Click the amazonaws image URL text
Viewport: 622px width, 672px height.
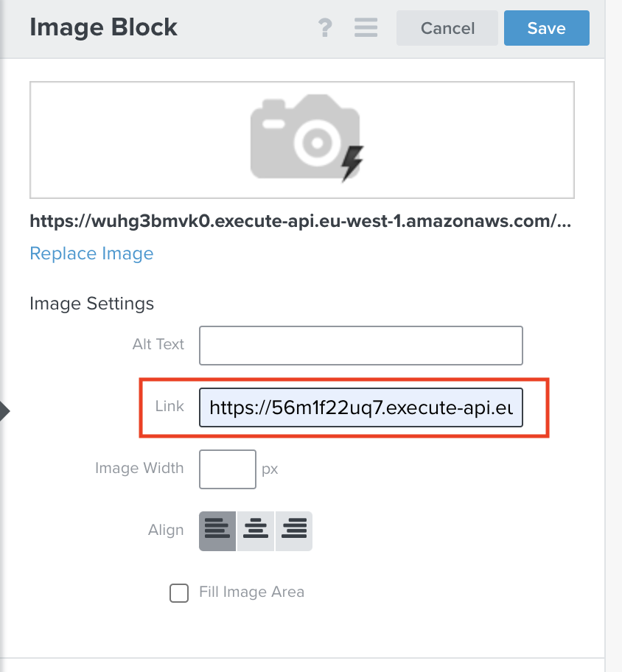coord(301,220)
